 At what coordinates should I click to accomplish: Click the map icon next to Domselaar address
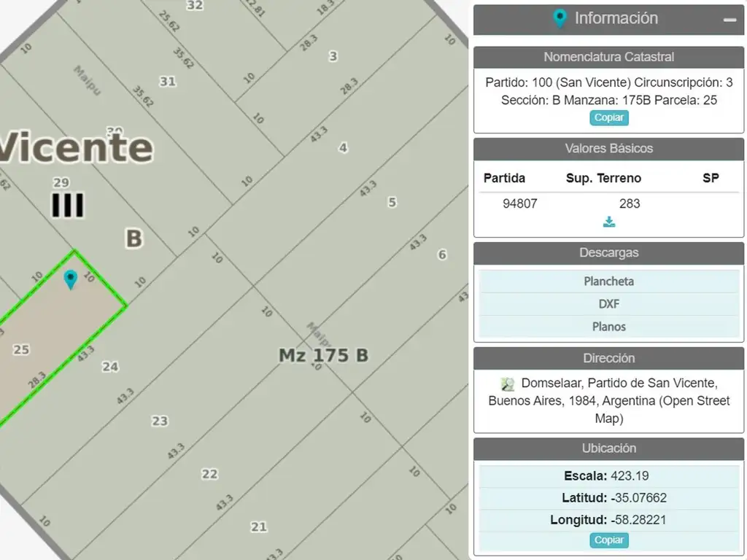(508, 384)
